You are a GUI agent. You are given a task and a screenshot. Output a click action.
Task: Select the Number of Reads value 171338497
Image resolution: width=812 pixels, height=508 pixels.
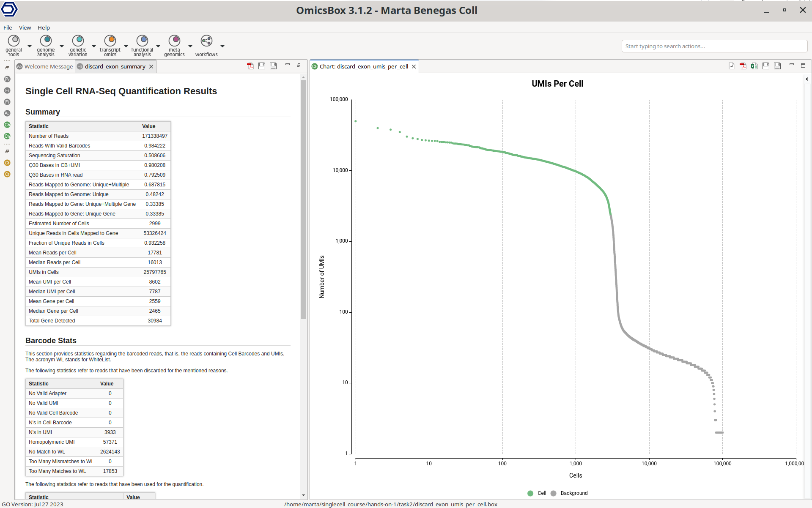(155, 136)
